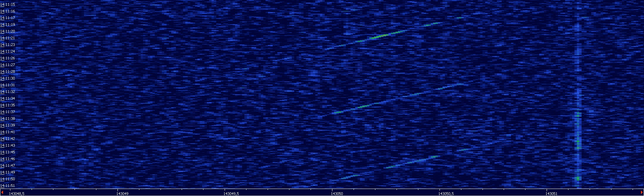Click the 14:11:17 timestamp
This screenshot has height=196, width=644.
coord(8,18)
